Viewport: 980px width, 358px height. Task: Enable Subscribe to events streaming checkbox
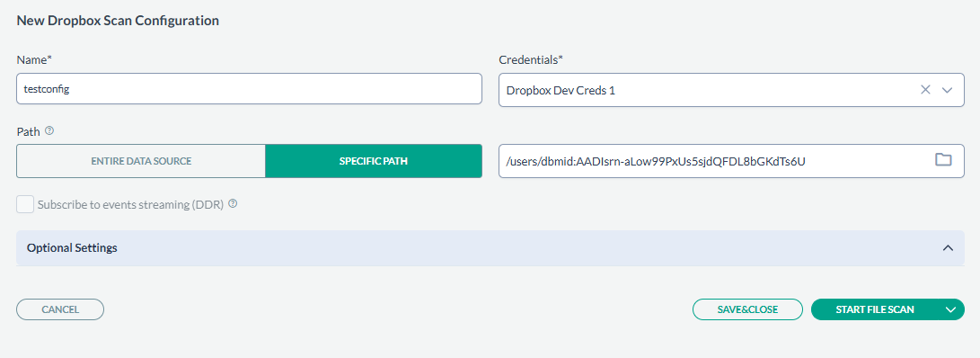pyautogui.click(x=25, y=204)
